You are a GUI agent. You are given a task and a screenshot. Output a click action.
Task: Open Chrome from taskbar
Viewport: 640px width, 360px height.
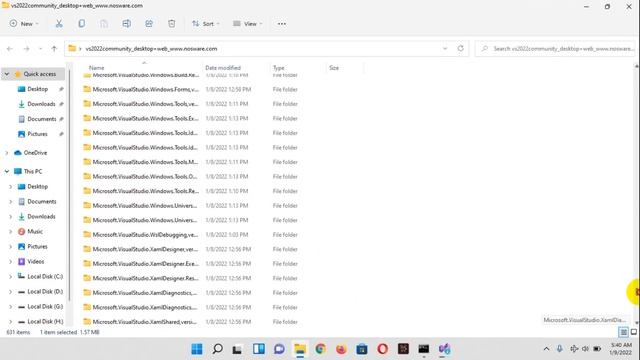tap(321, 349)
